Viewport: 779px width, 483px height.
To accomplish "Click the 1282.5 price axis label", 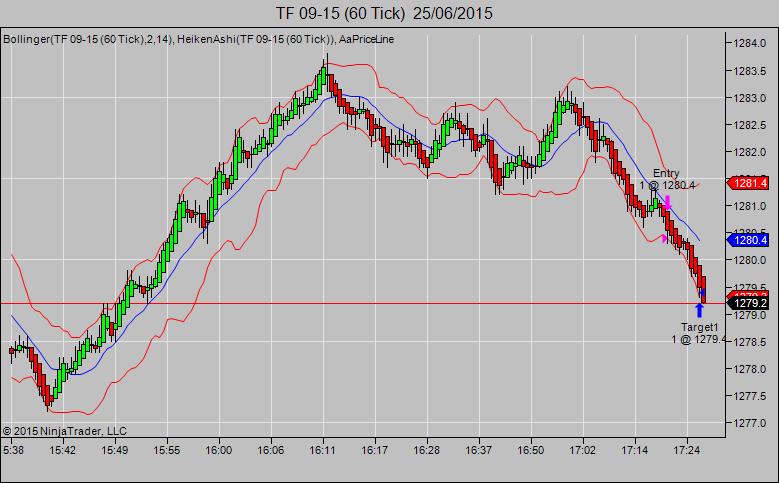I will pyautogui.click(x=750, y=125).
